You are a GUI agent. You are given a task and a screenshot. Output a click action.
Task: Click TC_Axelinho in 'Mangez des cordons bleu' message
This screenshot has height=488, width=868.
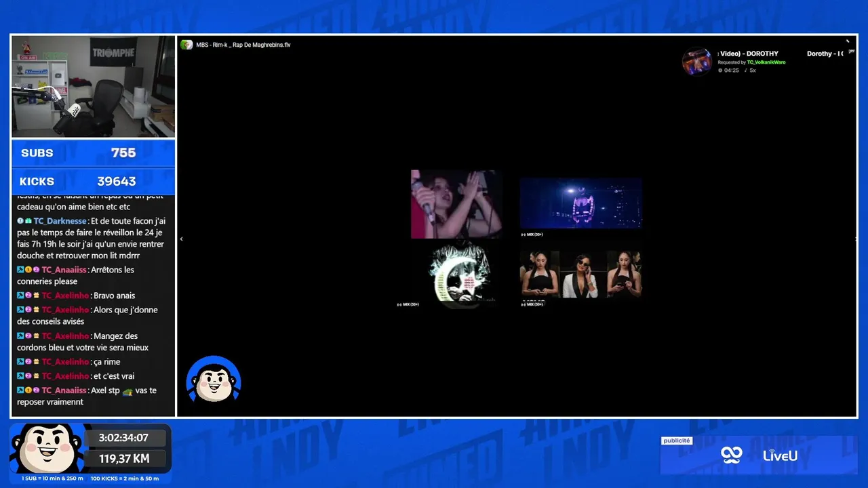[65, 336]
